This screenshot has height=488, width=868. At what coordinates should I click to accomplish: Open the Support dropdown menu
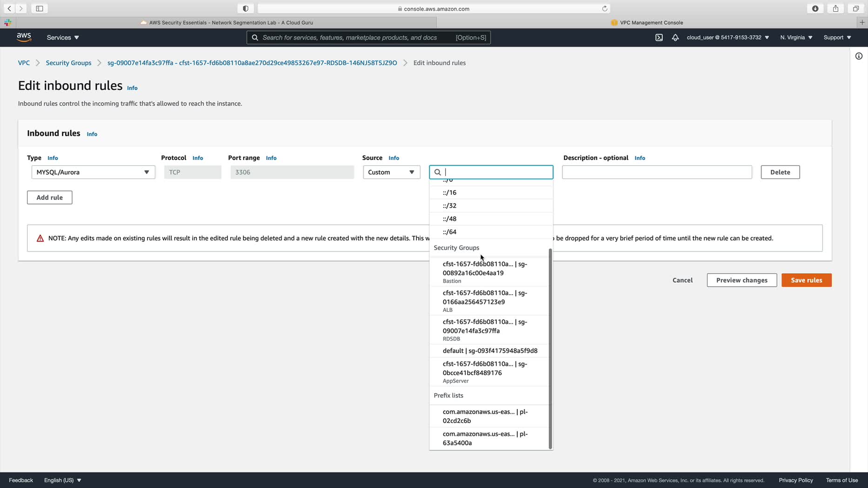point(837,38)
